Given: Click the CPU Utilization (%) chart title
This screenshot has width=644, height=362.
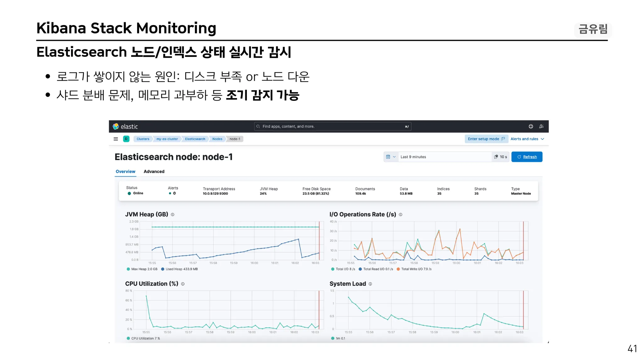Looking at the screenshot, I should click(152, 284).
